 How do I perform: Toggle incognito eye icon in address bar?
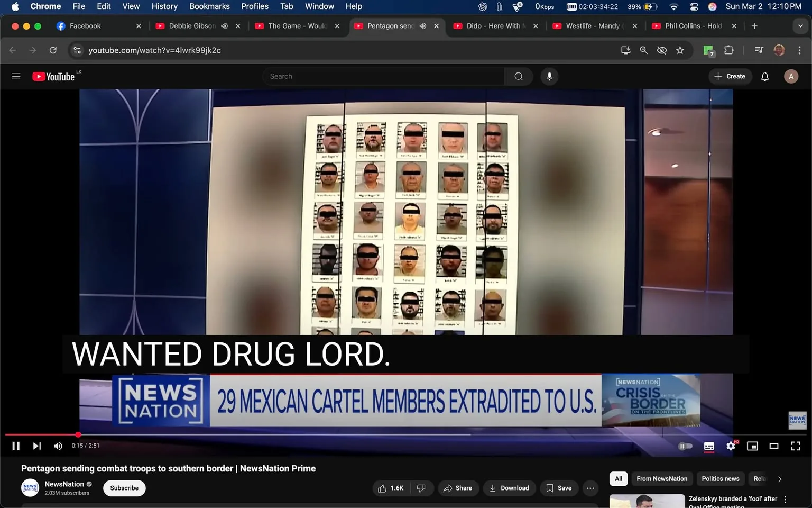point(661,50)
